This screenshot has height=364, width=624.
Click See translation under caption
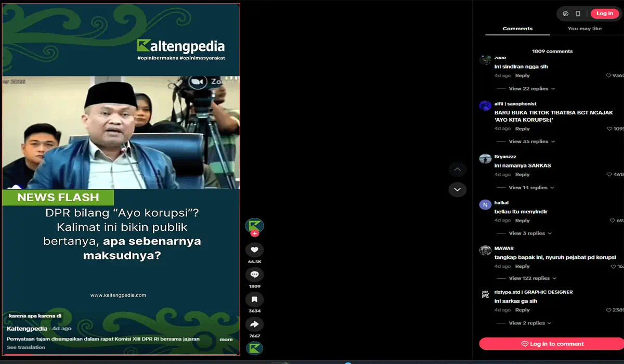pyautogui.click(x=26, y=347)
